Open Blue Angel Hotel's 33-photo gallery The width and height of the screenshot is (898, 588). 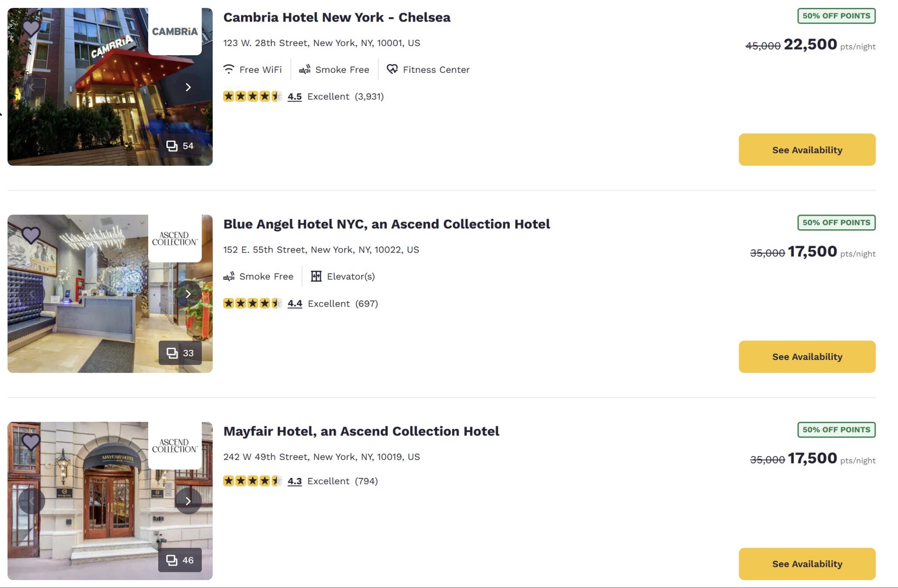(180, 353)
